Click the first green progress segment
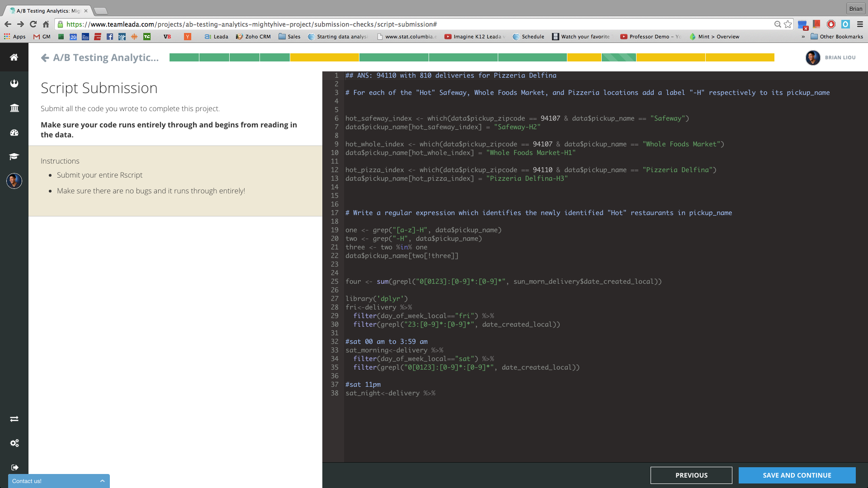The height and width of the screenshot is (488, 868). tap(184, 57)
